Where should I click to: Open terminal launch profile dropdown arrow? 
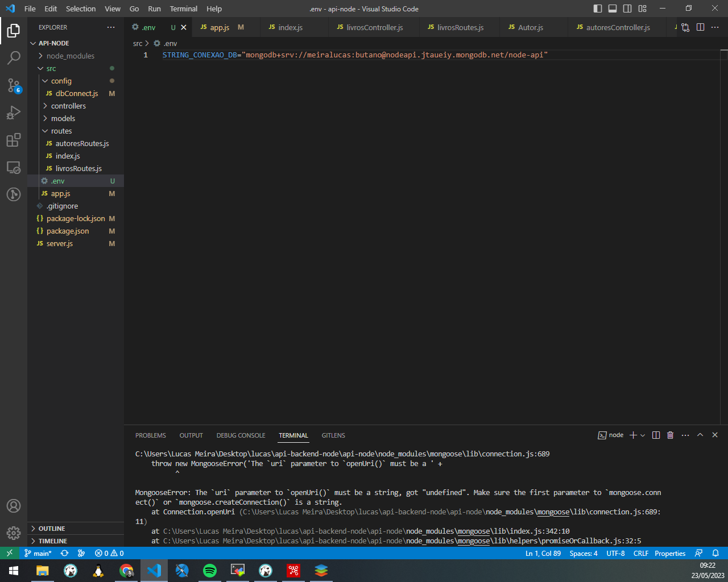pos(643,435)
